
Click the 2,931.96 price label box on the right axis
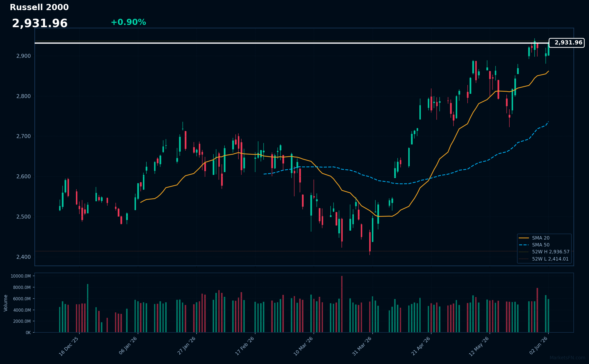click(566, 43)
